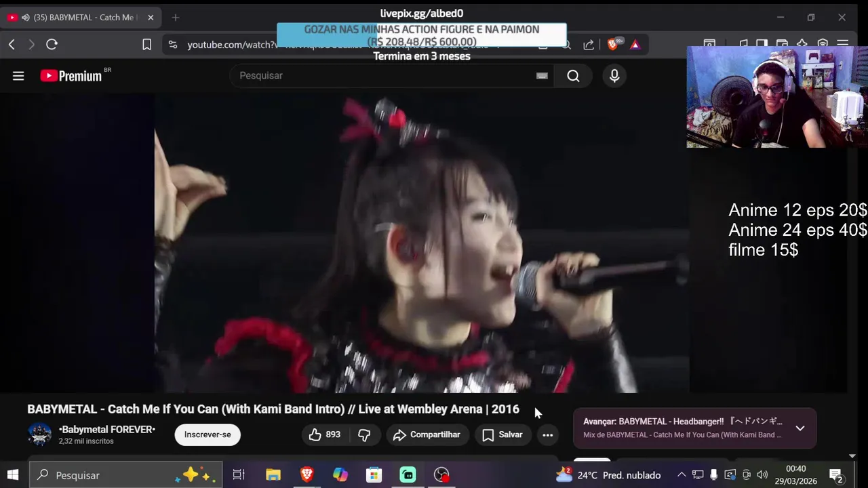
Task: Open system volume control in tray
Action: coord(762,475)
